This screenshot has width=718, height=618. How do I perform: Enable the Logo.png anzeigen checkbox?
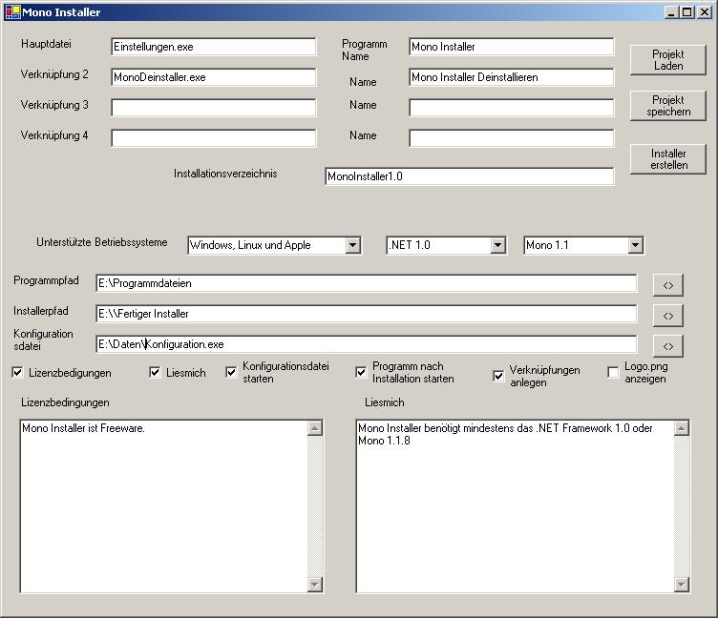pos(614,373)
